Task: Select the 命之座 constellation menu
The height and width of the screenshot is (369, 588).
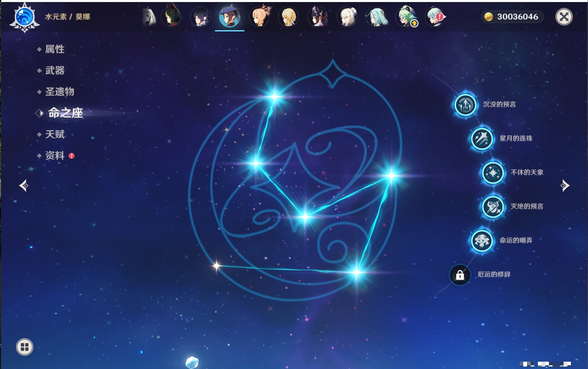Action: pos(65,113)
